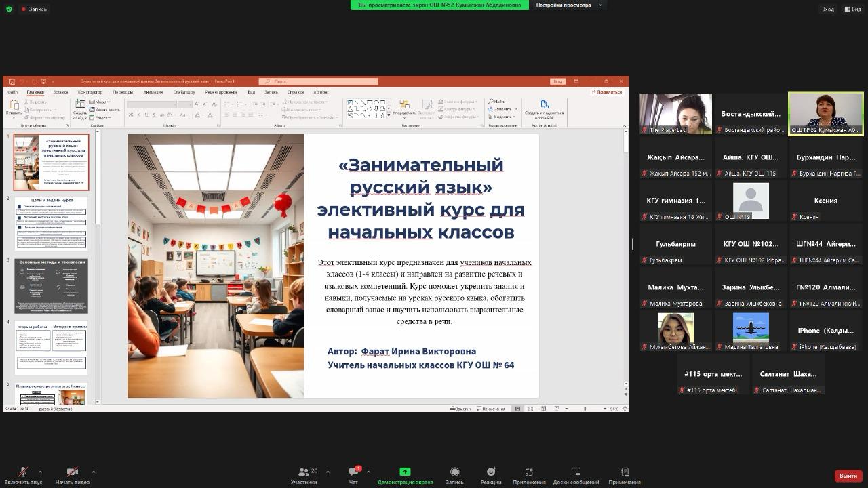Open the Раздел section dropdown
This screenshot has width=868, height=488.
101,117
